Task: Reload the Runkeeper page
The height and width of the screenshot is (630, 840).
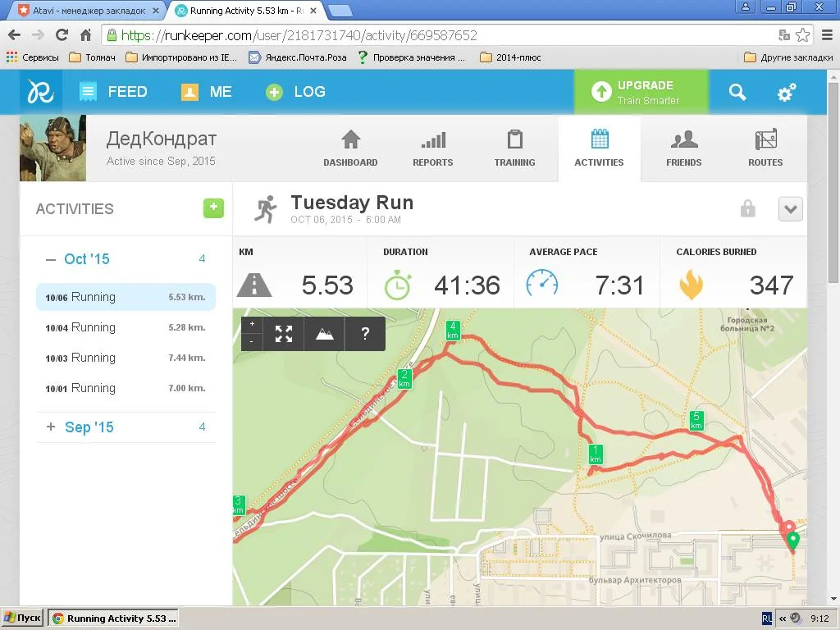Action: point(62,35)
